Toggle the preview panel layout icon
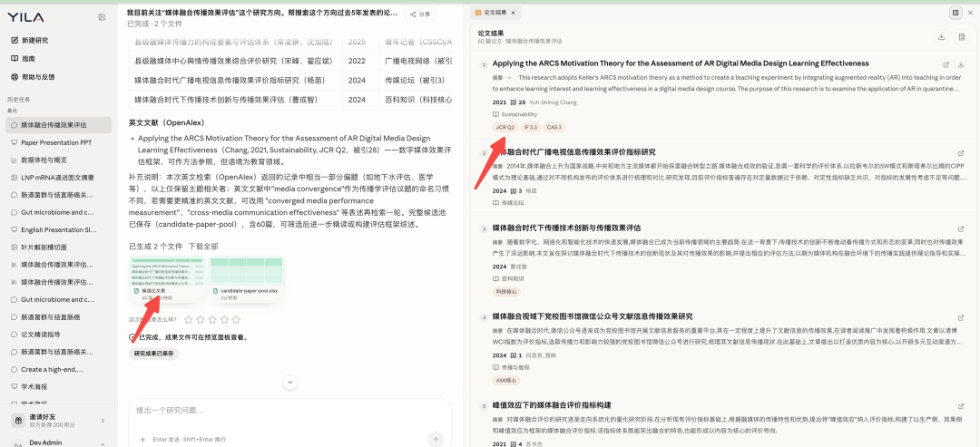Screen dimensions: 980x447 pyautogui.click(x=955, y=13)
